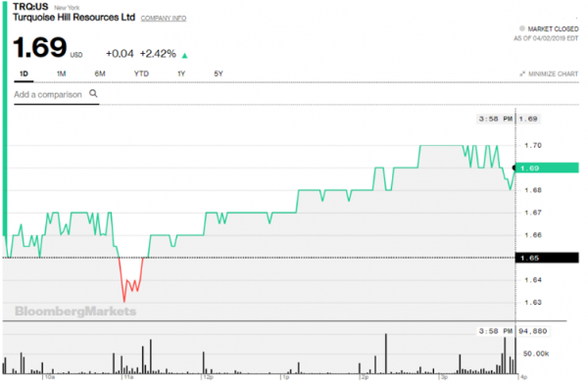The width and height of the screenshot is (588, 385).
Task: Select the 1D time range tab
Action: point(24,73)
